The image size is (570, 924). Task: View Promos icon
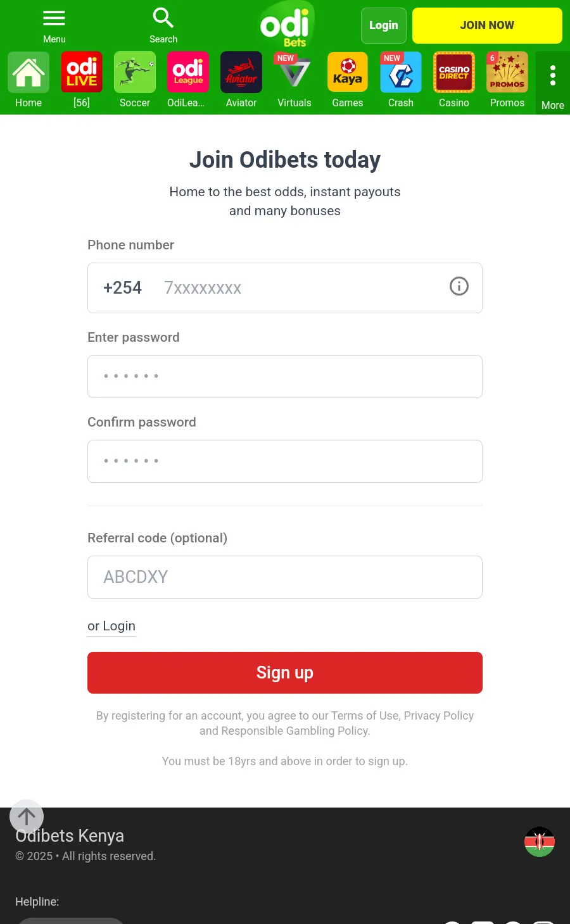point(507,72)
